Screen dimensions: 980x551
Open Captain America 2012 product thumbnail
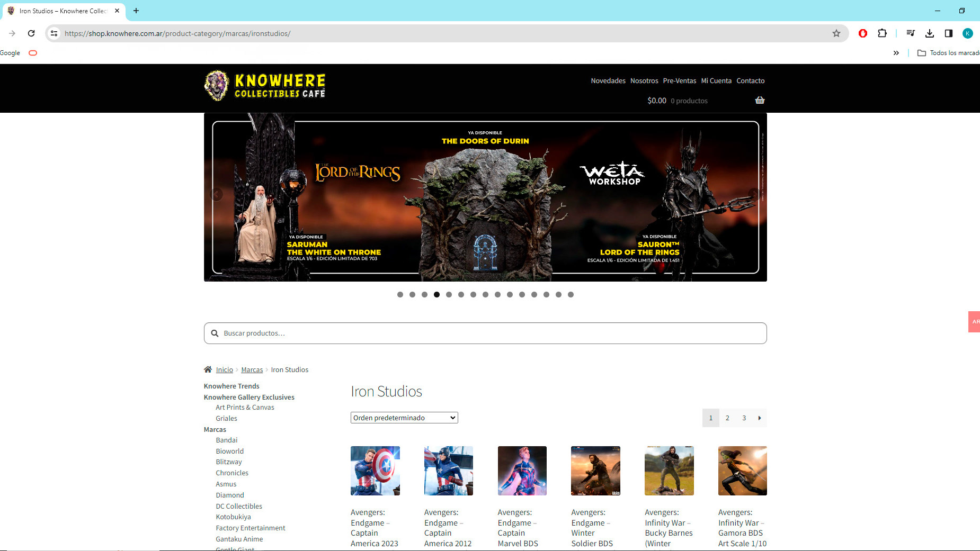pyautogui.click(x=449, y=471)
